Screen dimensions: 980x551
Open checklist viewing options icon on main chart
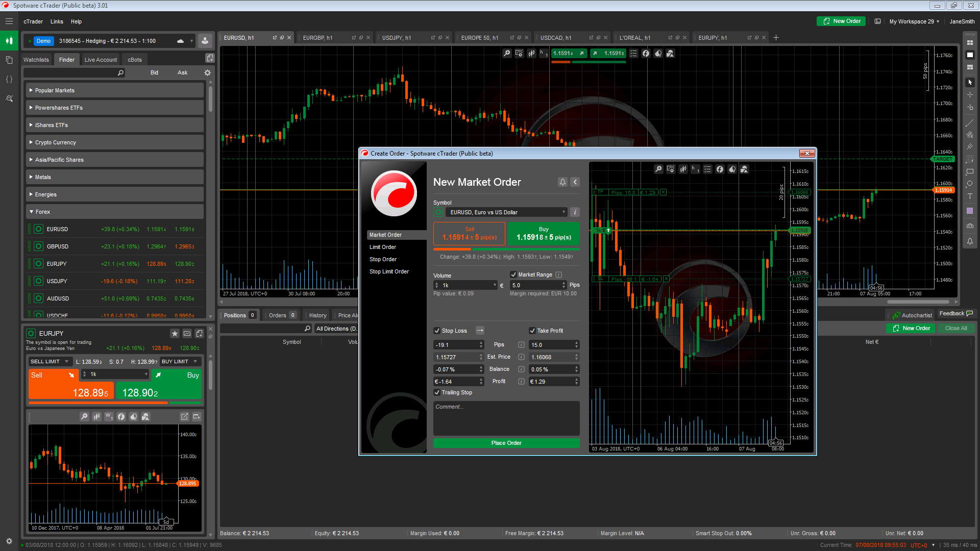click(633, 53)
